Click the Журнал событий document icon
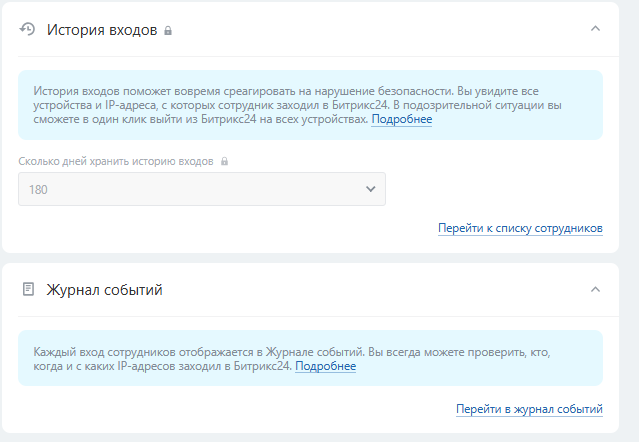 [28, 289]
